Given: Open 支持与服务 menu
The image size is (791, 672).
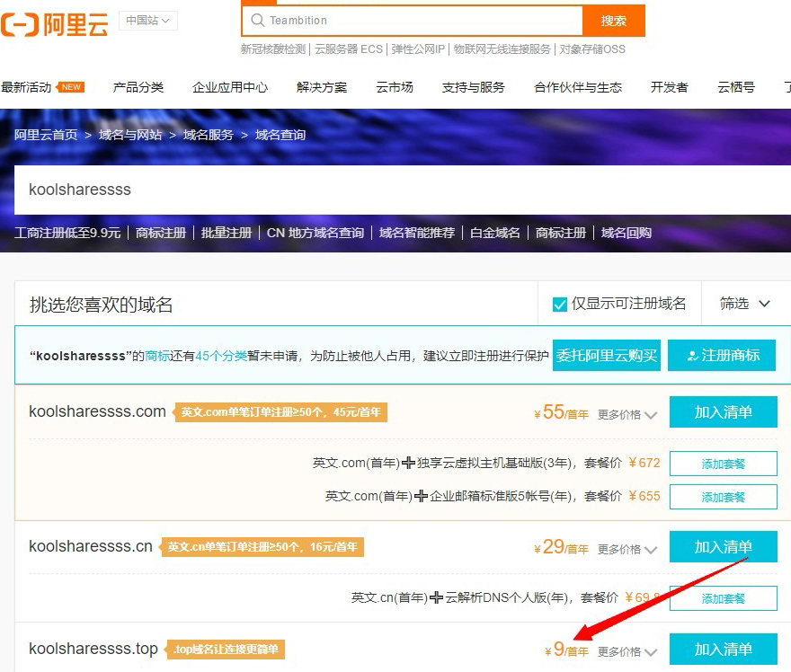Looking at the screenshot, I should coord(473,87).
